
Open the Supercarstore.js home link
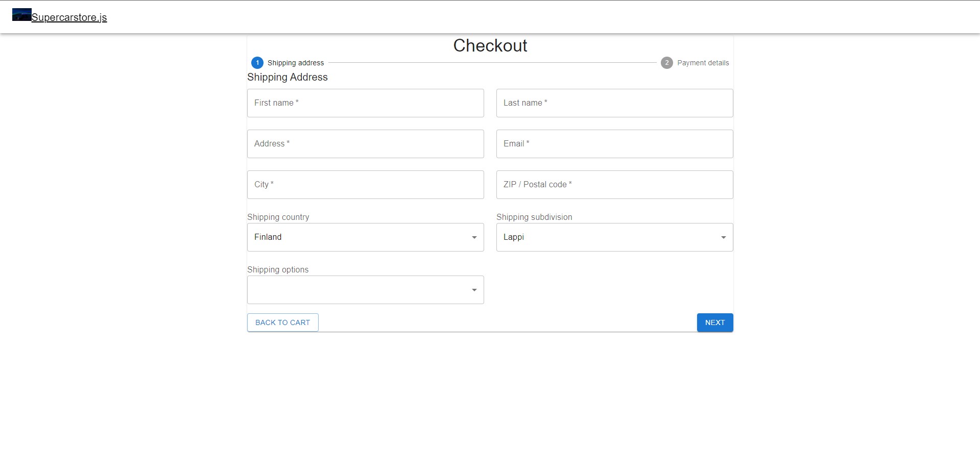(x=69, y=17)
